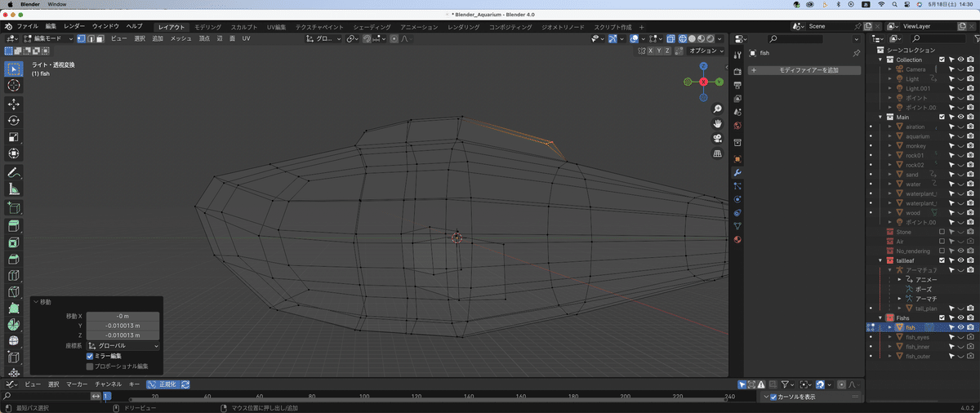This screenshot has height=413, width=980.
Task: Select the Transform tool
Action: pyautogui.click(x=14, y=153)
